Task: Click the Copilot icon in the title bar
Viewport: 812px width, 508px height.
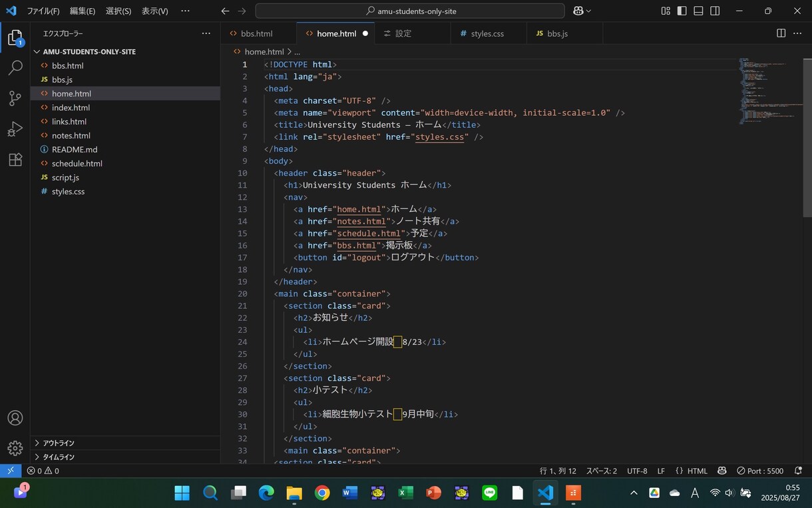Action: tap(578, 11)
